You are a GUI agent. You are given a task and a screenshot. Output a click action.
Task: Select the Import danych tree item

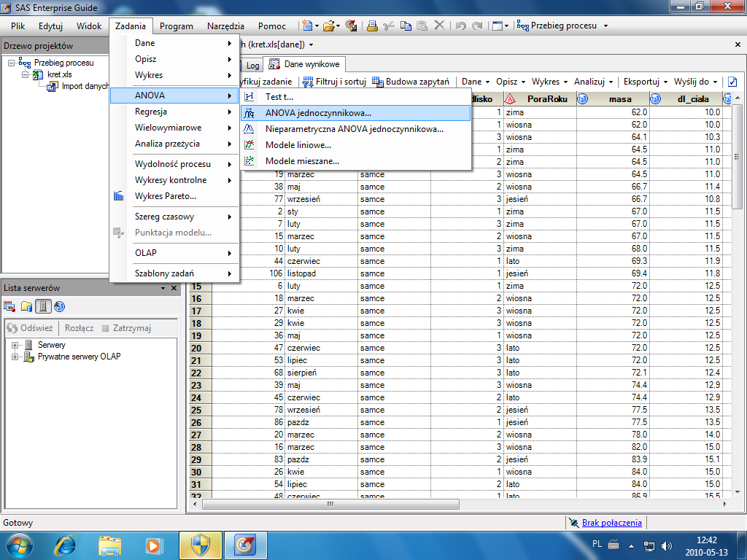tap(77, 86)
